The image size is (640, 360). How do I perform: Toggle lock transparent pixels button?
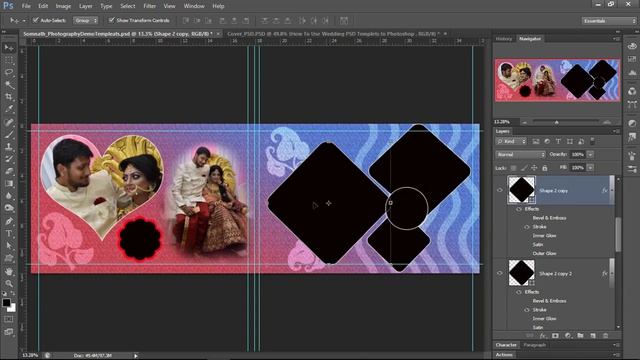[x=513, y=168]
